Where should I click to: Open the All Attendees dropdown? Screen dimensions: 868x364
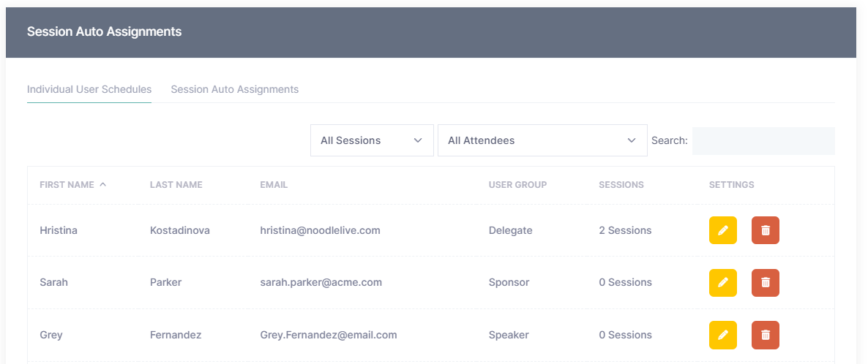click(542, 140)
